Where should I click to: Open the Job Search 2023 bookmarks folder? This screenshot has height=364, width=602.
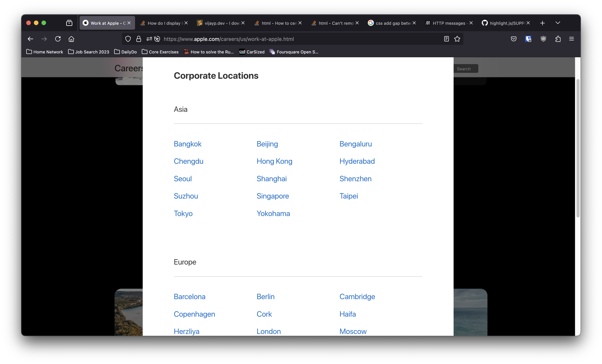click(x=88, y=52)
